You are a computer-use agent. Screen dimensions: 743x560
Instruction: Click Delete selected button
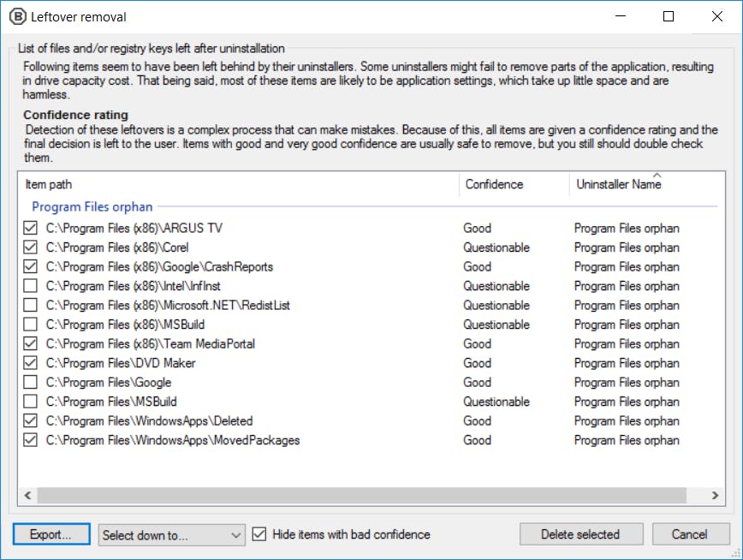[580, 534]
